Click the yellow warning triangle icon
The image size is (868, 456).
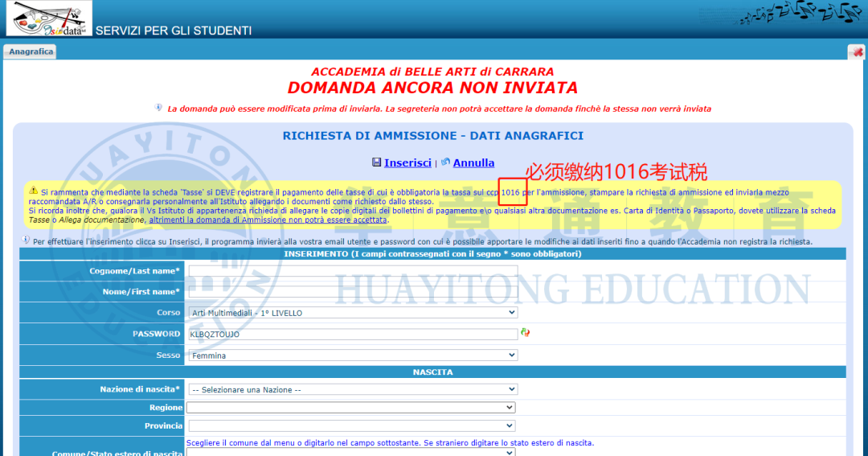point(33,190)
